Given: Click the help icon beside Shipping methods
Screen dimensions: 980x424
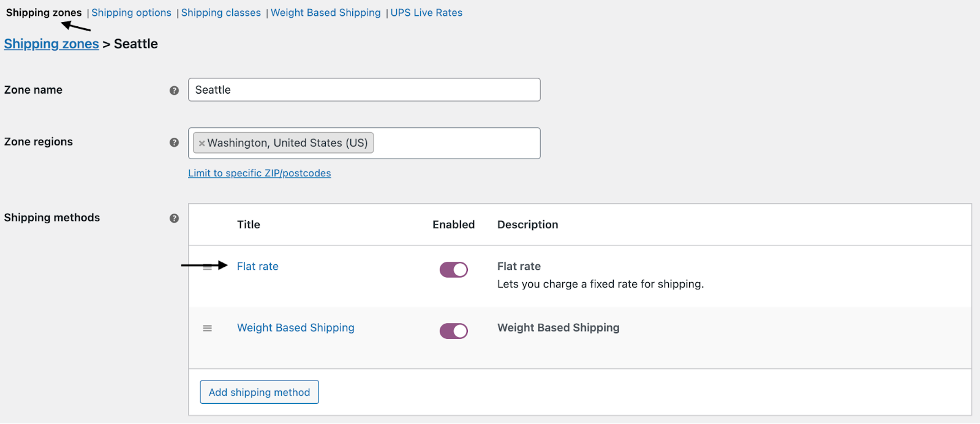Looking at the screenshot, I should [x=175, y=218].
